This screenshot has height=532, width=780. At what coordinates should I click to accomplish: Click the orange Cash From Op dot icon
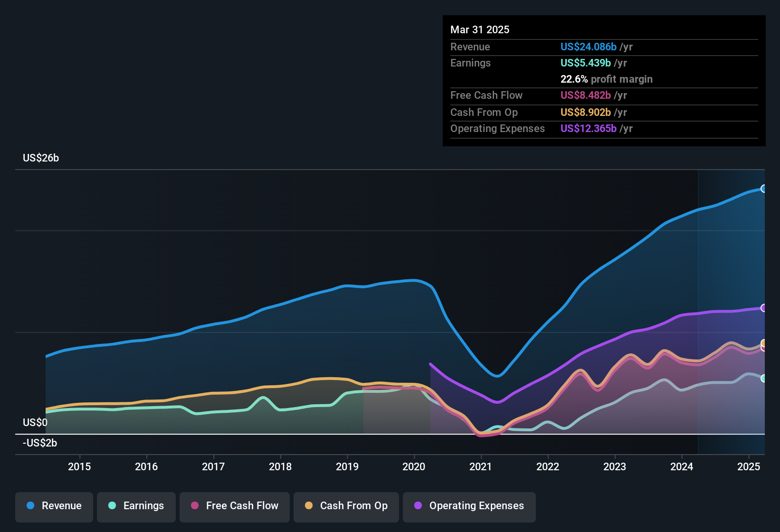[x=308, y=506]
